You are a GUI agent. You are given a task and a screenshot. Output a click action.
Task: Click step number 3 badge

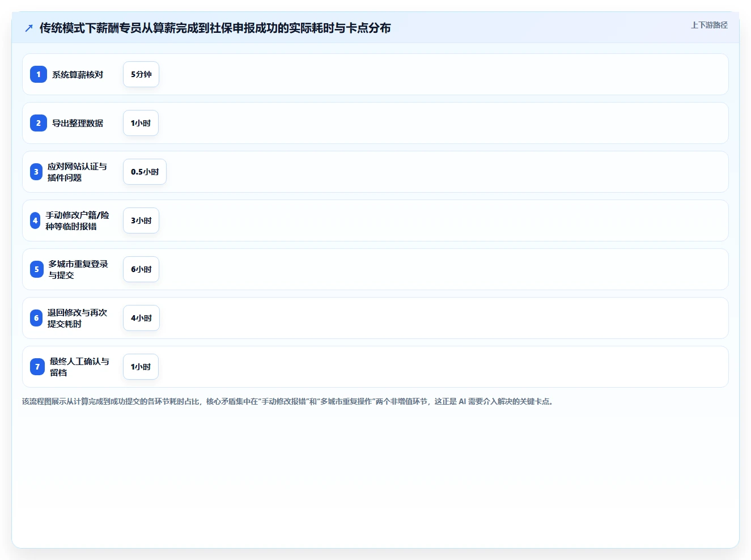pos(36,172)
